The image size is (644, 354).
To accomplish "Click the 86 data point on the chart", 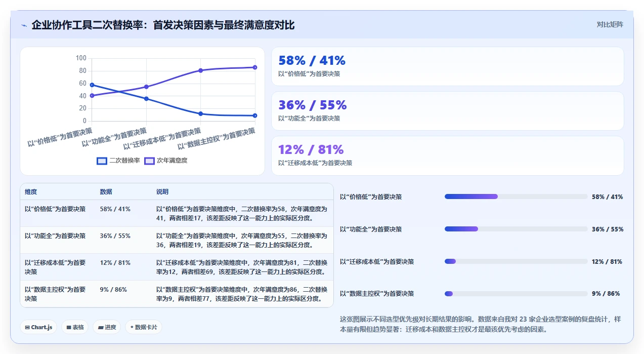I will point(255,67).
